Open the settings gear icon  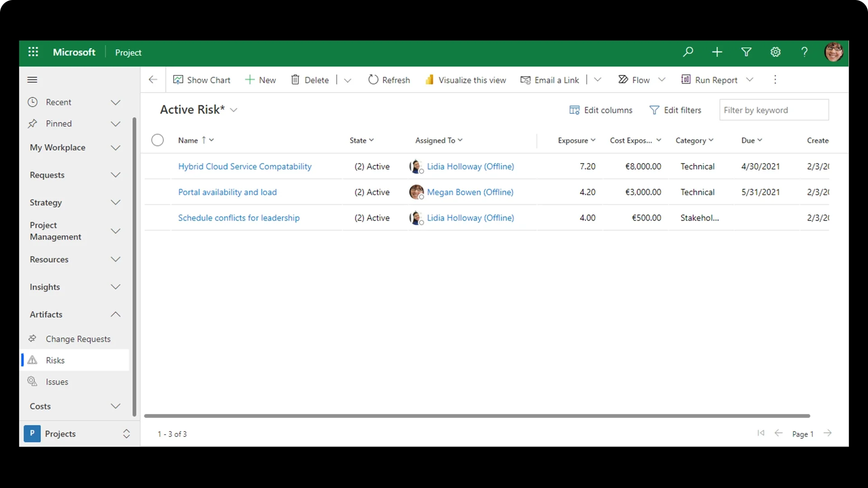[775, 52]
